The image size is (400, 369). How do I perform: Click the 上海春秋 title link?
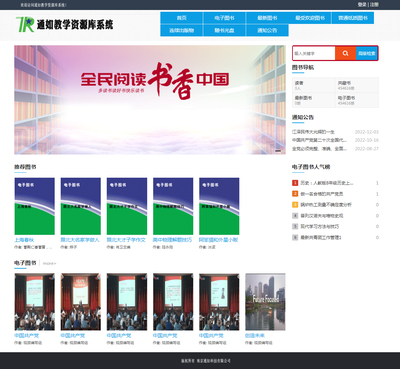pos(24,240)
